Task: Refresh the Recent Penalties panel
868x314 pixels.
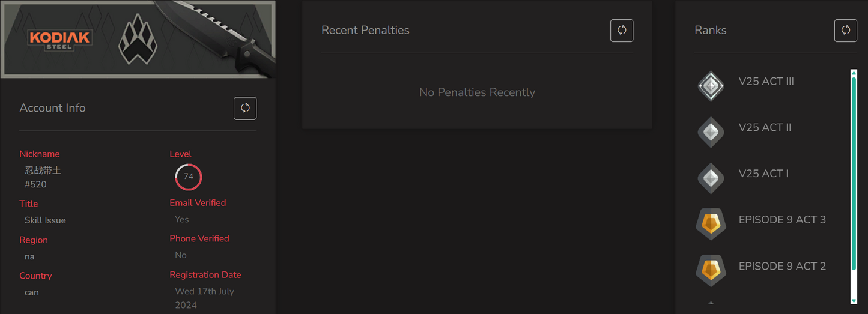Action: 622,30
